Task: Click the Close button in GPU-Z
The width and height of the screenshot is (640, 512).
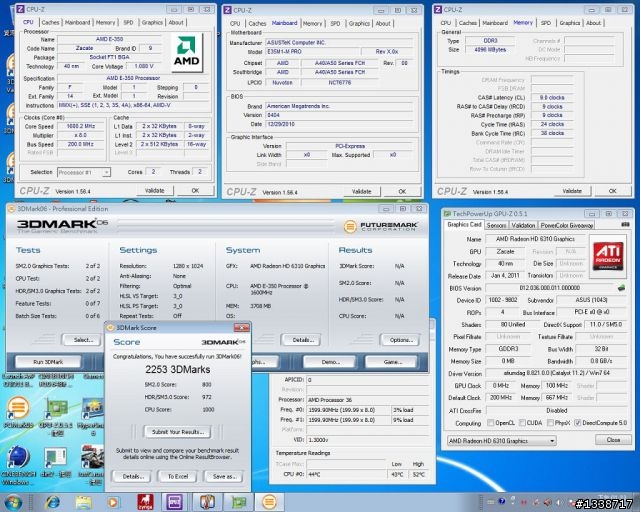Action: [x=613, y=440]
